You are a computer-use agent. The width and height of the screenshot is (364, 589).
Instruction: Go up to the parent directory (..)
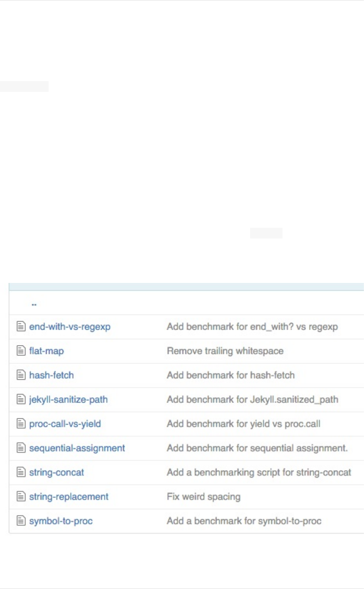coord(34,305)
